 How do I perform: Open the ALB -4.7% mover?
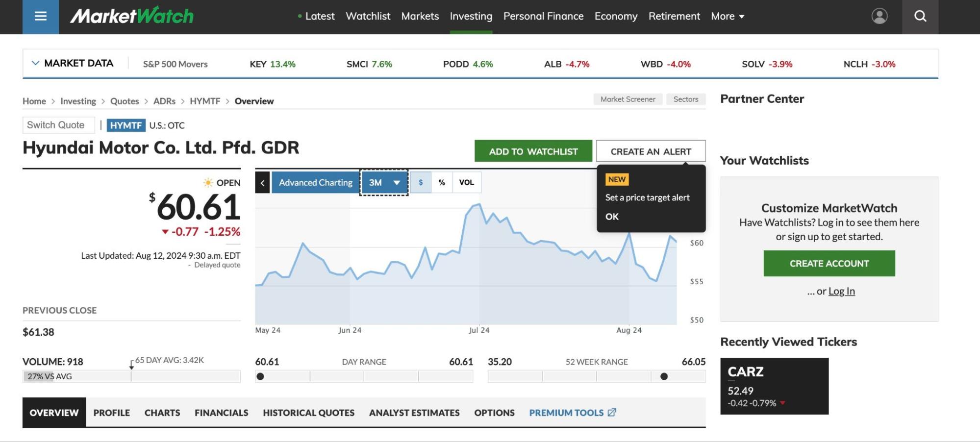click(x=567, y=64)
